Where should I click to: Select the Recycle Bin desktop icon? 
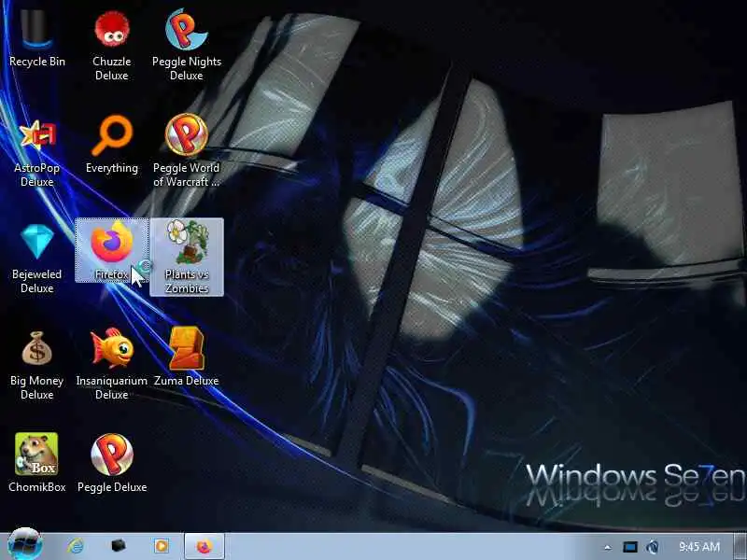click(x=37, y=38)
